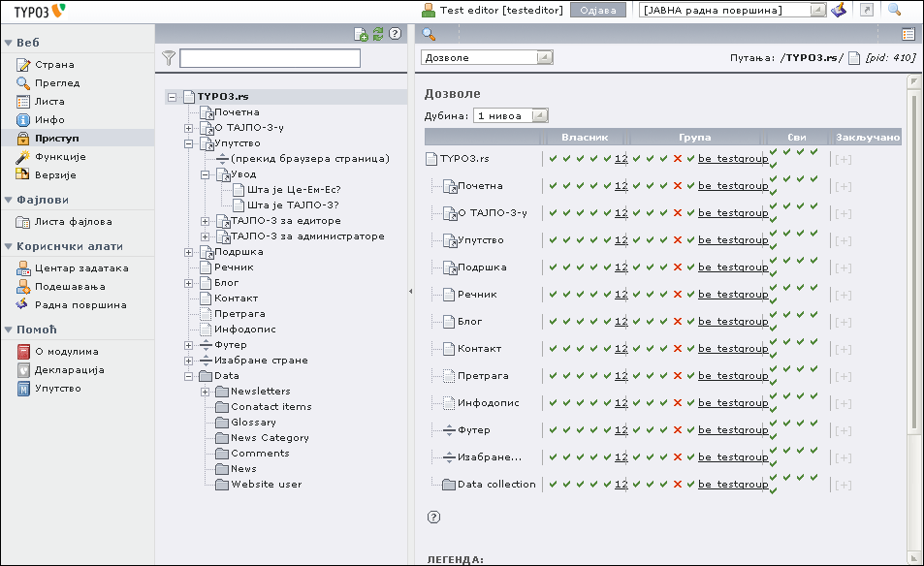
Task: Collapse the Data folder tree node
Action: [x=188, y=376]
